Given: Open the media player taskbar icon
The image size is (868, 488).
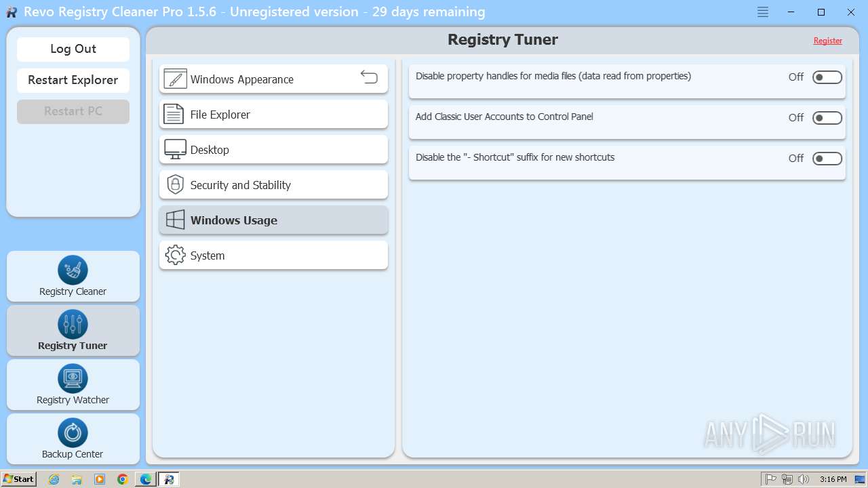Looking at the screenshot, I should coord(100,479).
